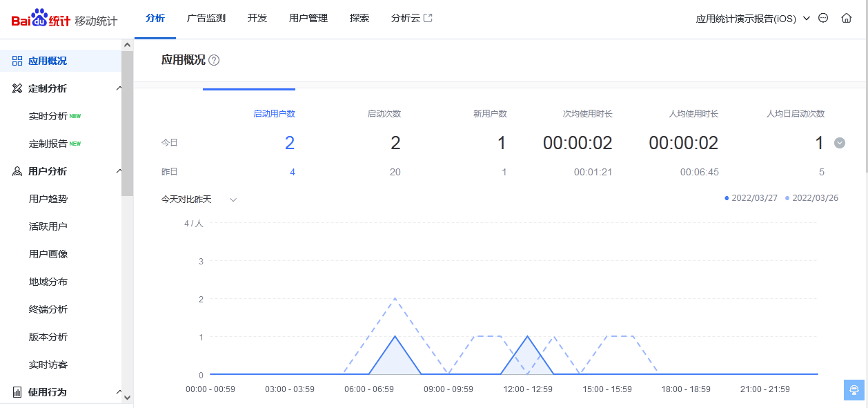The width and height of the screenshot is (868, 408).
Task: Open the chat bubble icon at bottom right
Action: pyautogui.click(x=853, y=390)
